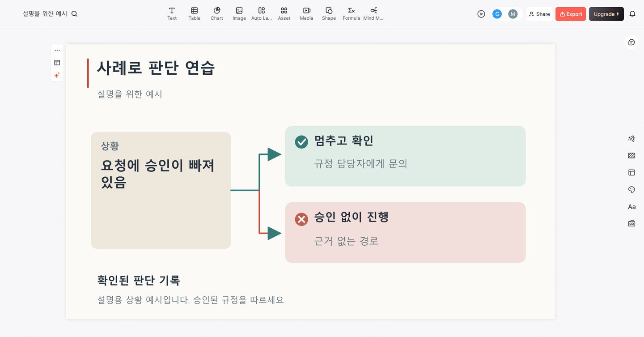Start presentation with the play icon
The height and width of the screenshot is (337, 644).
(x=481, y=14)
